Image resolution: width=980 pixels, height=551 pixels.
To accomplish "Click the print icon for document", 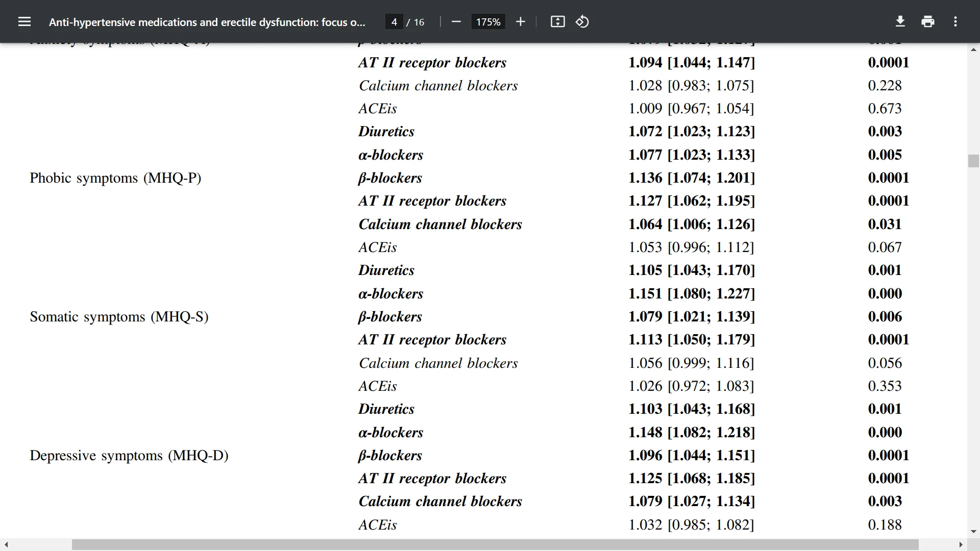I will pyautogui.click(x=929, y=22).
